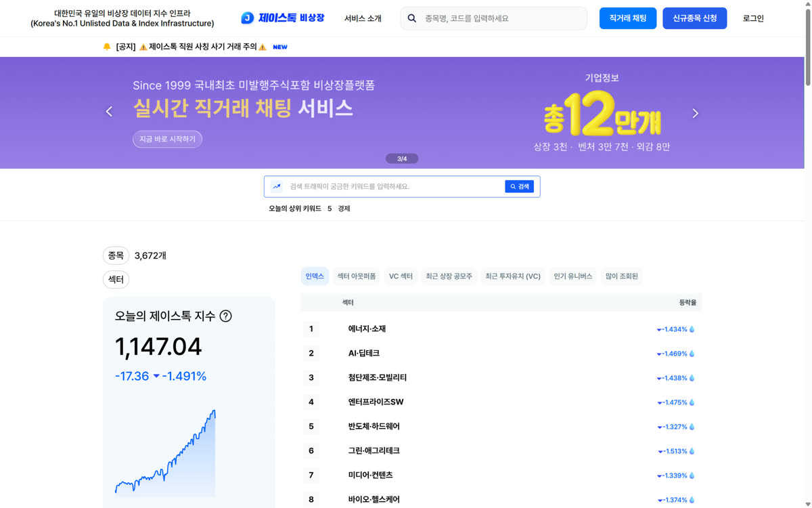812x508 pixels.
Task: Click the 직거래 채팅 button
Action: click(x=628, y=18)
